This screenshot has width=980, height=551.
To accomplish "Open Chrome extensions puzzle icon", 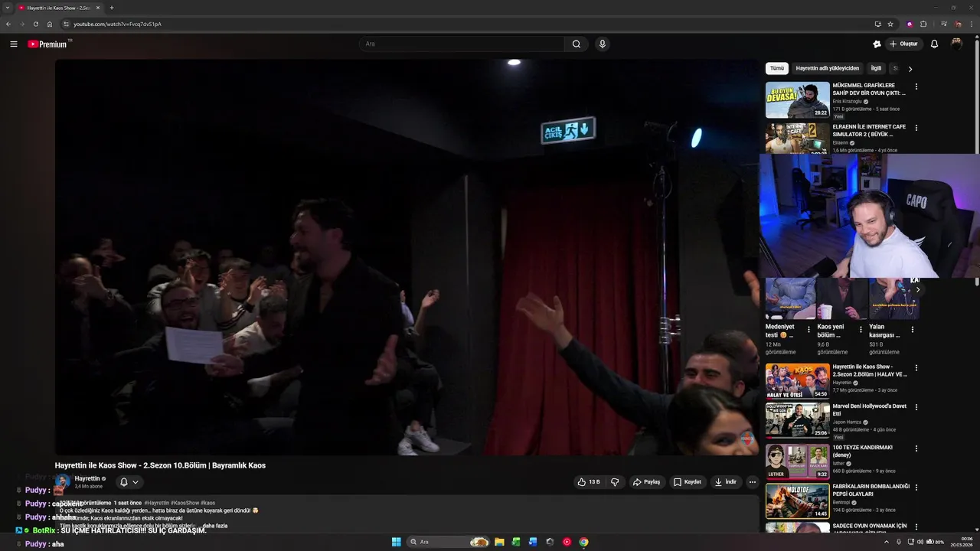I will click(923, 24).
